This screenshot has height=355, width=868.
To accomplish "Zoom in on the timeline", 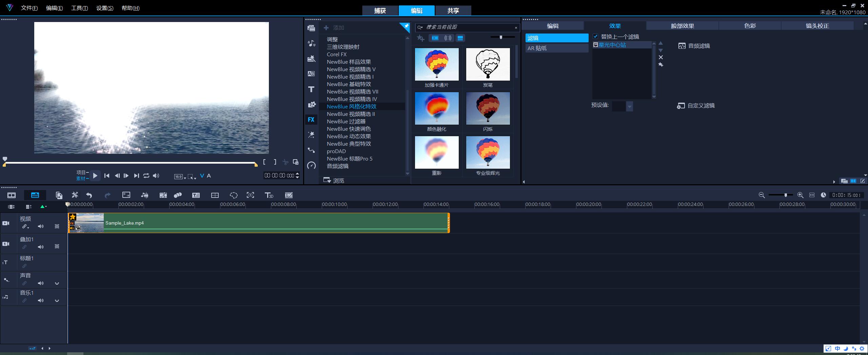I will [x=801, y=195].
